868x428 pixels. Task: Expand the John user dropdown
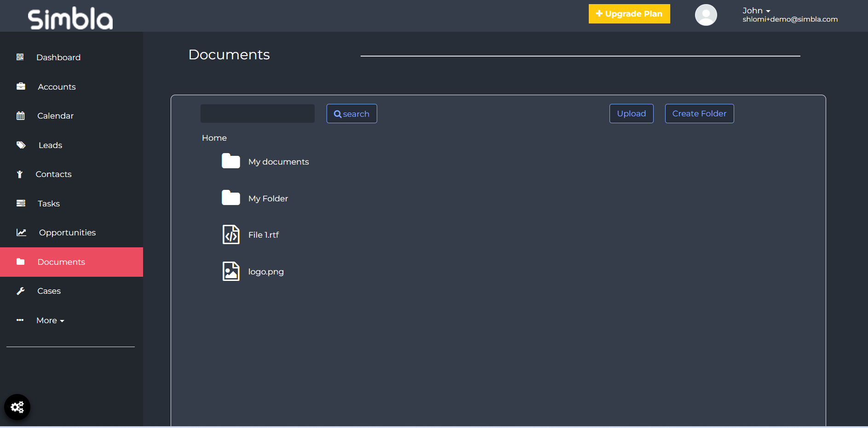point(756,11)
